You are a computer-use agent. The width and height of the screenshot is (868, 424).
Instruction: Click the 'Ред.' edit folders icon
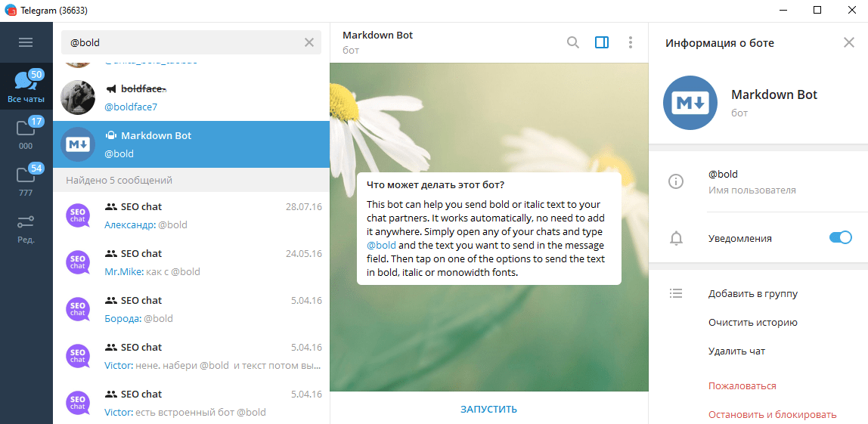click(26, 227)
